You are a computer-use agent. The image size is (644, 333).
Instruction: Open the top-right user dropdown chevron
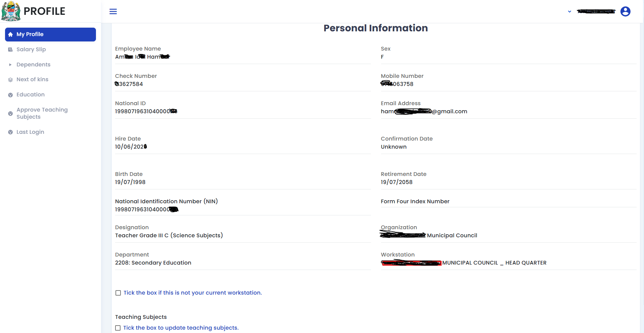569,11
